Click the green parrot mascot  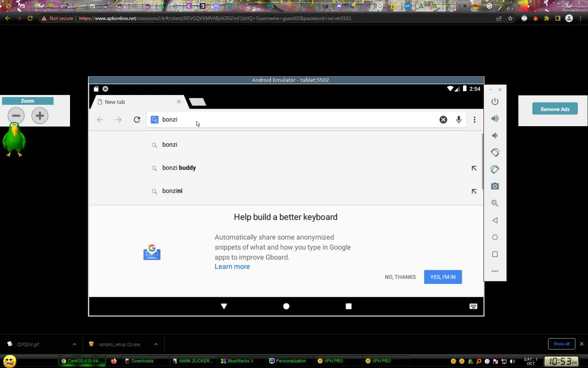pyautogui.click(x=14, y=139)
